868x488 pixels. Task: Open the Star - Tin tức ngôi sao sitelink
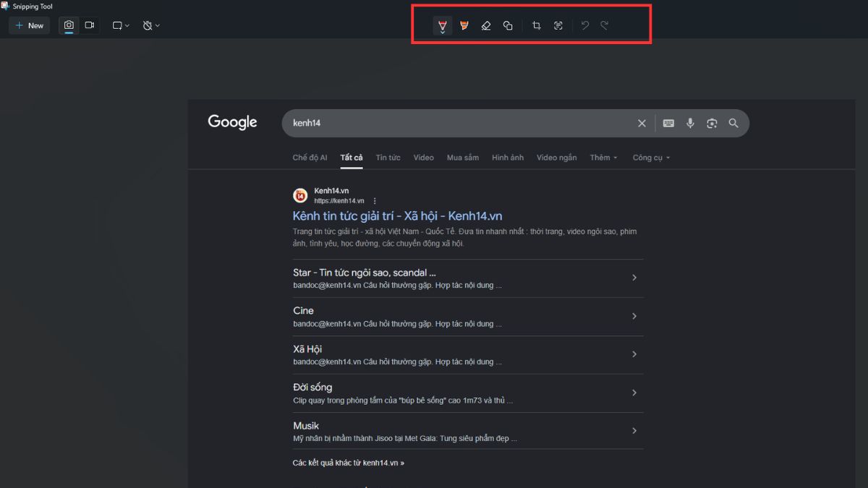click(x=365, y=273)
